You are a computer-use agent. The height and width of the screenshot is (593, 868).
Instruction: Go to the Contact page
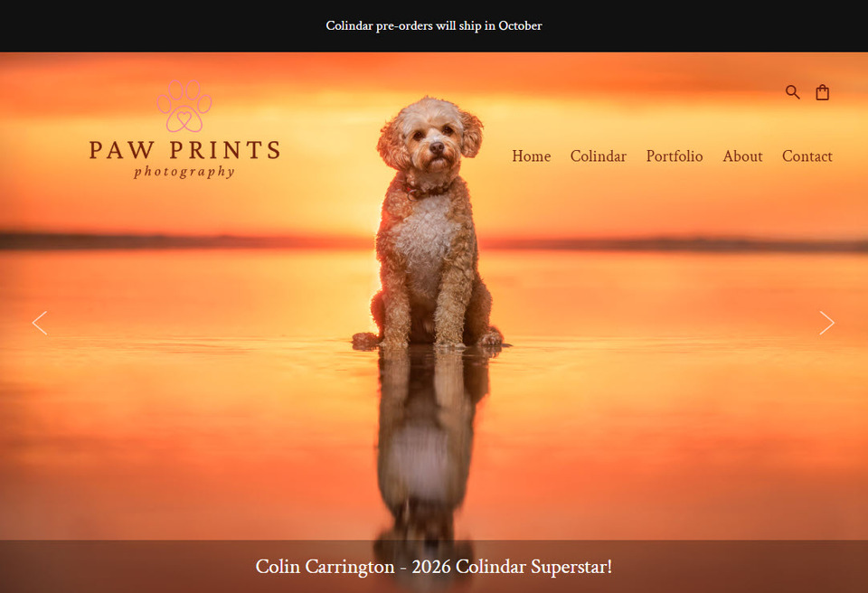point(807,156)
